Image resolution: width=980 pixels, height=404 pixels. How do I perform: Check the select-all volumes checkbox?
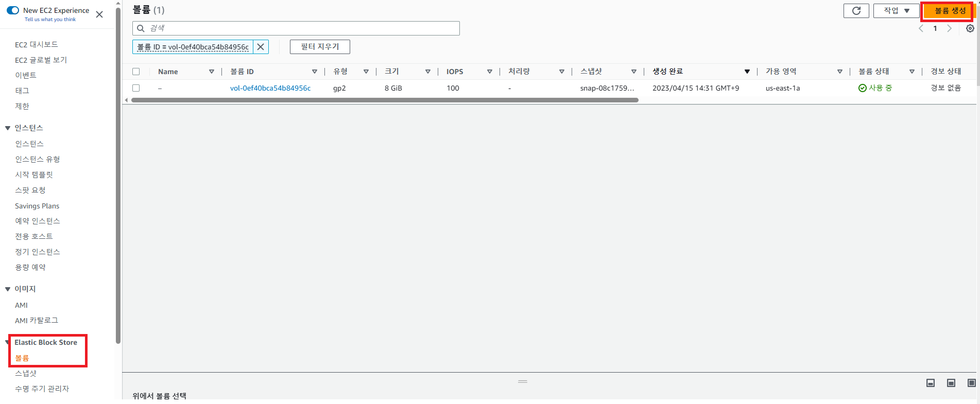136,72
